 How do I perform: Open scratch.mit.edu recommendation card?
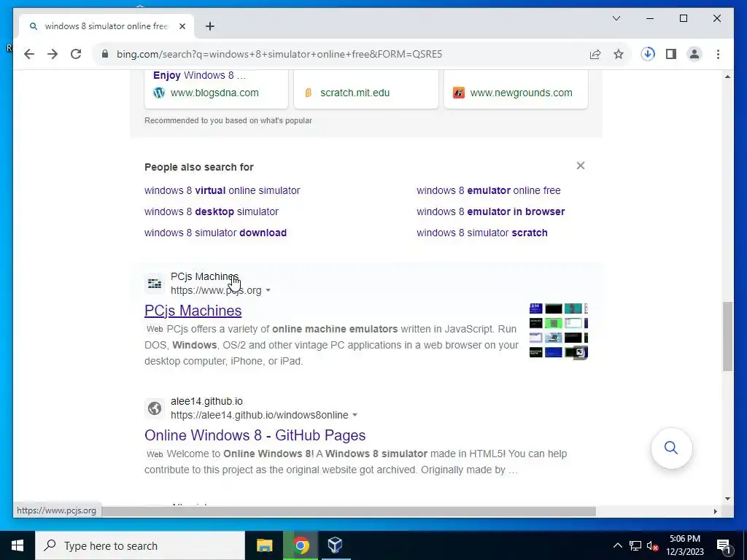pyautogui.click(x=366, y=89)
